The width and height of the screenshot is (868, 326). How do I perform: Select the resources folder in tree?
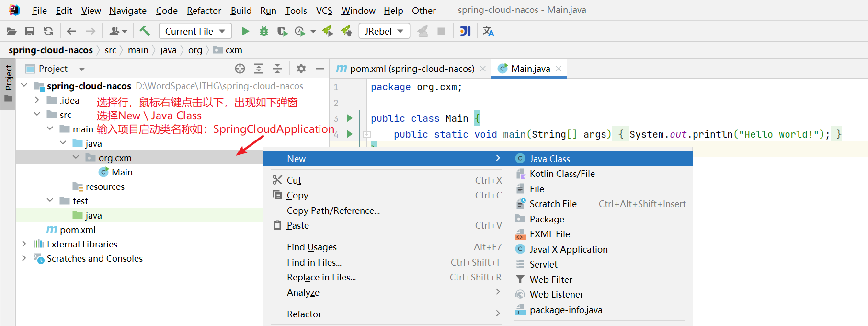click(105, 186)
